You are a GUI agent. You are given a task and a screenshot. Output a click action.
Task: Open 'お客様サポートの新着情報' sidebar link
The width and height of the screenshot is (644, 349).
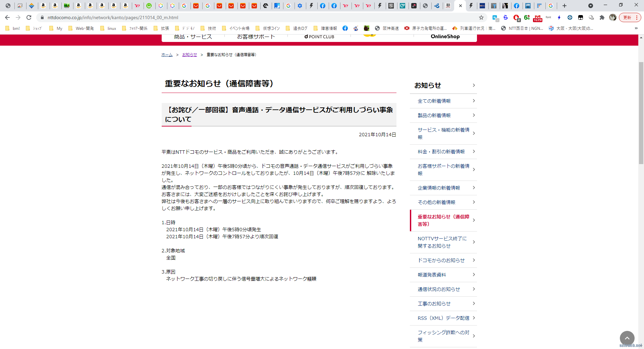[x=443, y=169]
